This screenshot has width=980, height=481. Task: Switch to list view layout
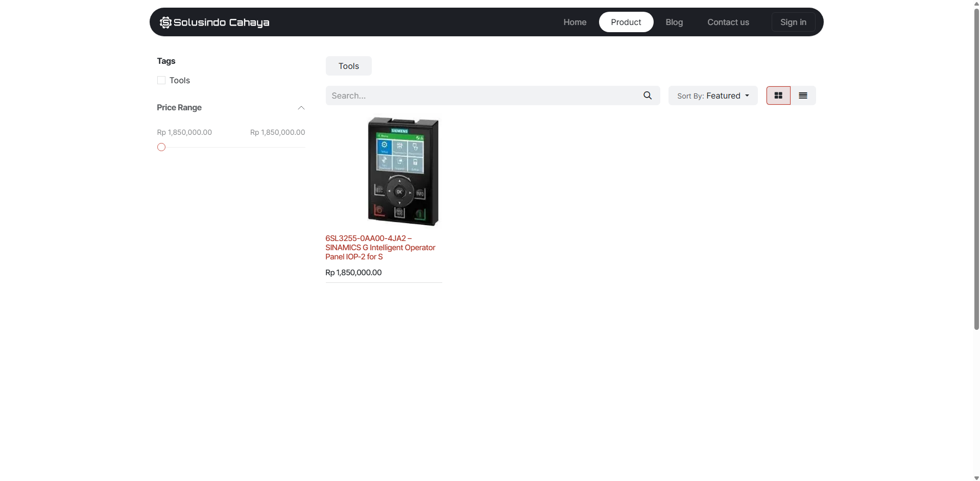point(803,95)
